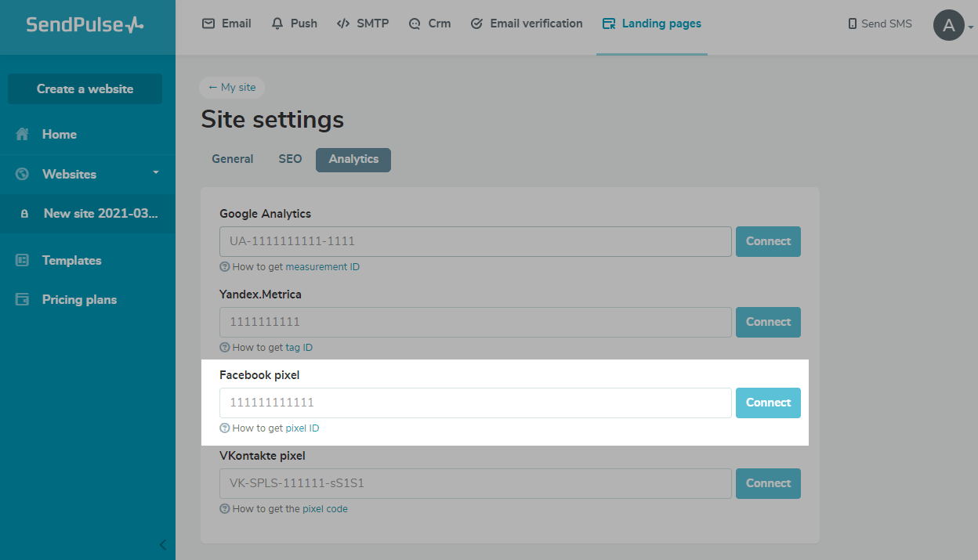Viewport: 978px width, 560px height.
Task: Switch to the SEO tab
Action: [x=290, y=159]
